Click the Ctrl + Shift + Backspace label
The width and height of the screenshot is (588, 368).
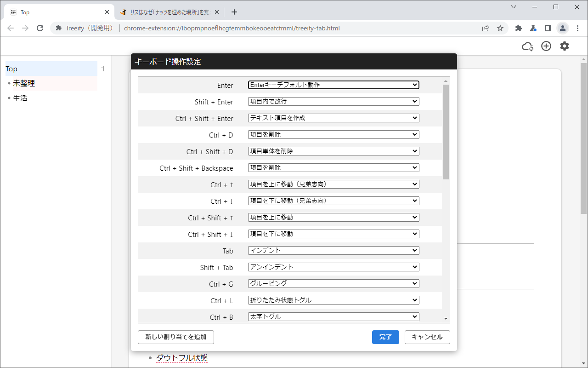[196, 168]
